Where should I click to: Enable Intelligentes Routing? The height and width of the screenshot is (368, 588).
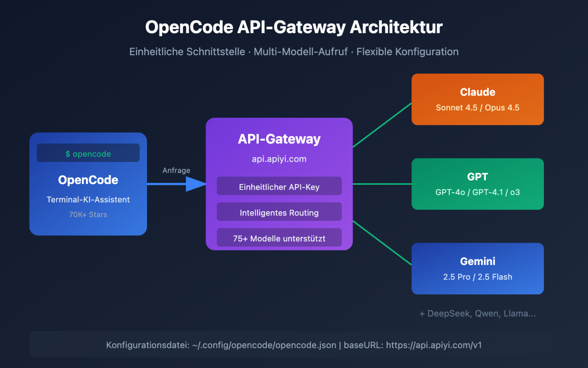tap(279, 212)
